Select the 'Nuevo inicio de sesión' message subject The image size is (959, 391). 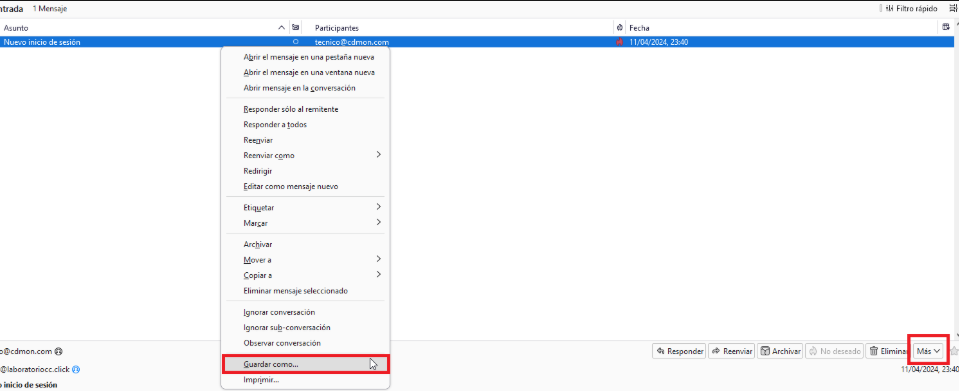42,42
